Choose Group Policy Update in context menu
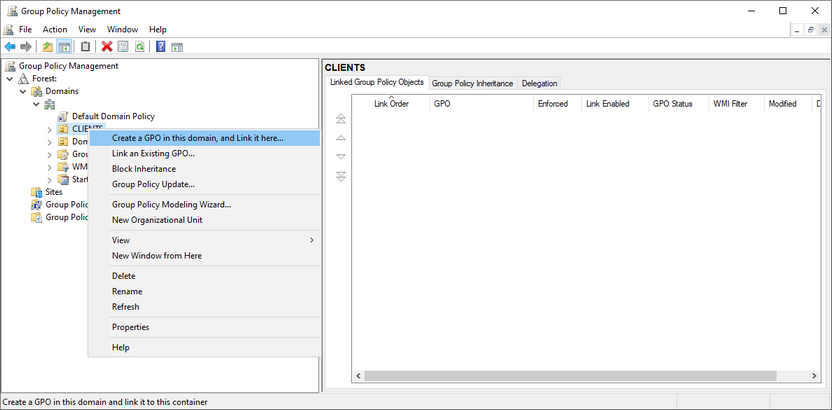This screenshot has width=832, height=410. 204,185
